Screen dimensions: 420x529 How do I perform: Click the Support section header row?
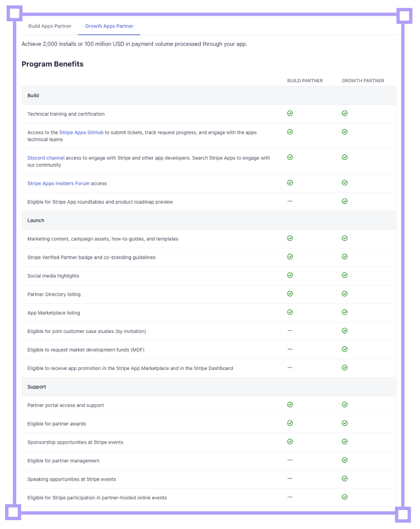click(209, 387)
